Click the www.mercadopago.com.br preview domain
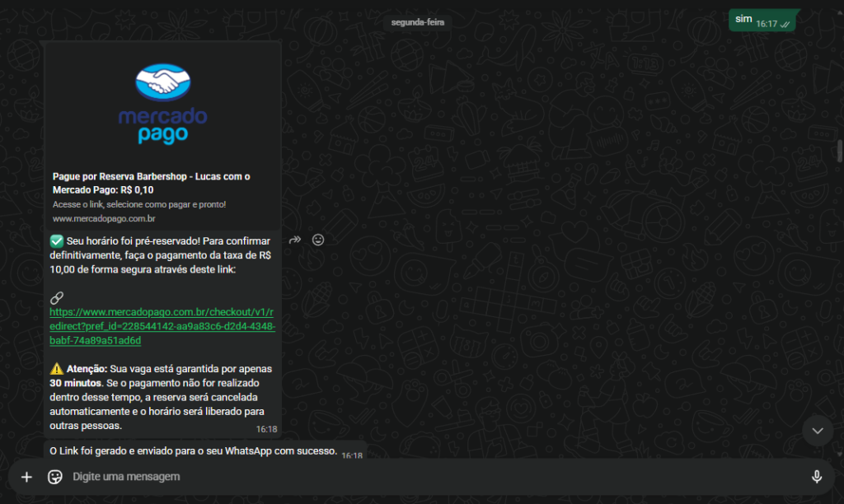 [104, 218]
